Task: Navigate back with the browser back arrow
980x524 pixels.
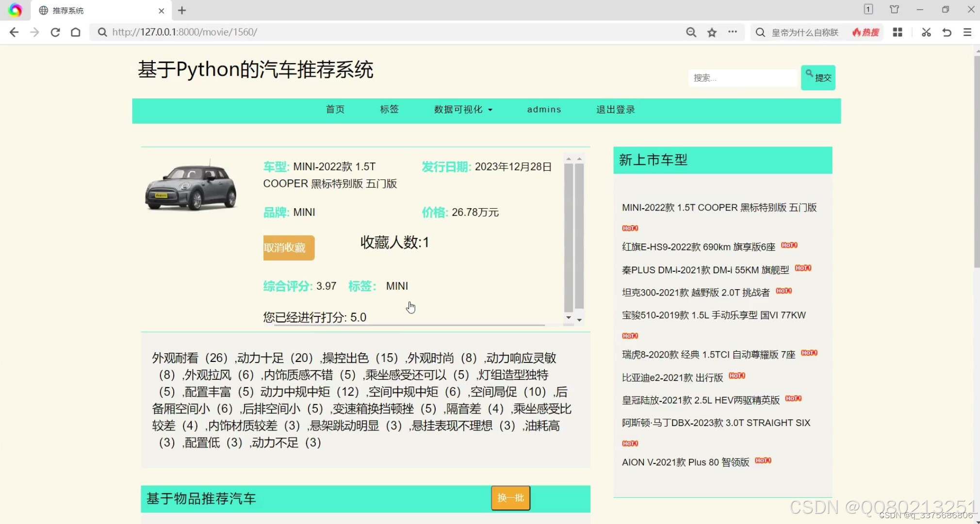Action: [x=14, y=32]
